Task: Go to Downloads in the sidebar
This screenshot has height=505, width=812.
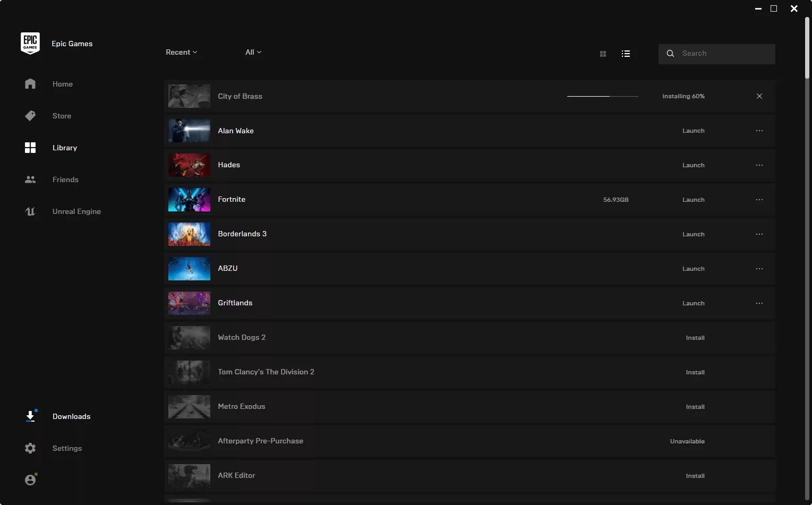Action: [x=71, y=416]
